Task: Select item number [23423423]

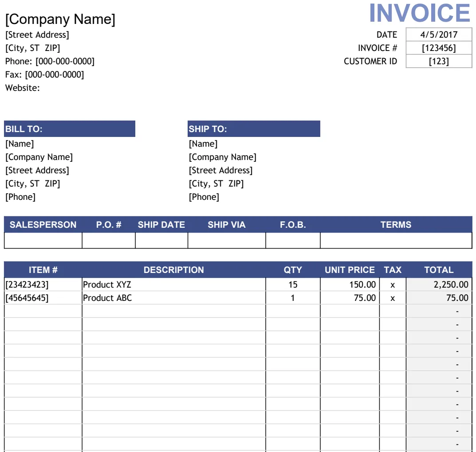Action: click(43, 284)
